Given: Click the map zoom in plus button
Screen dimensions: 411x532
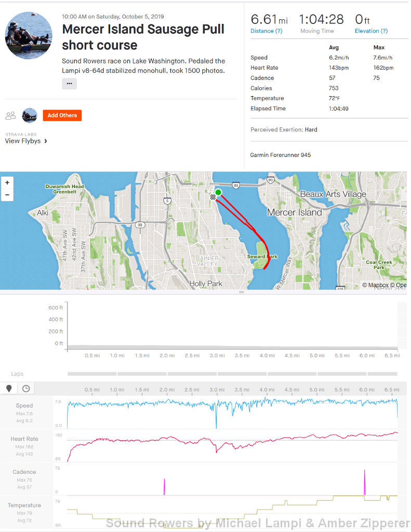Looking at the screenshot, I should tap(7, 183).
